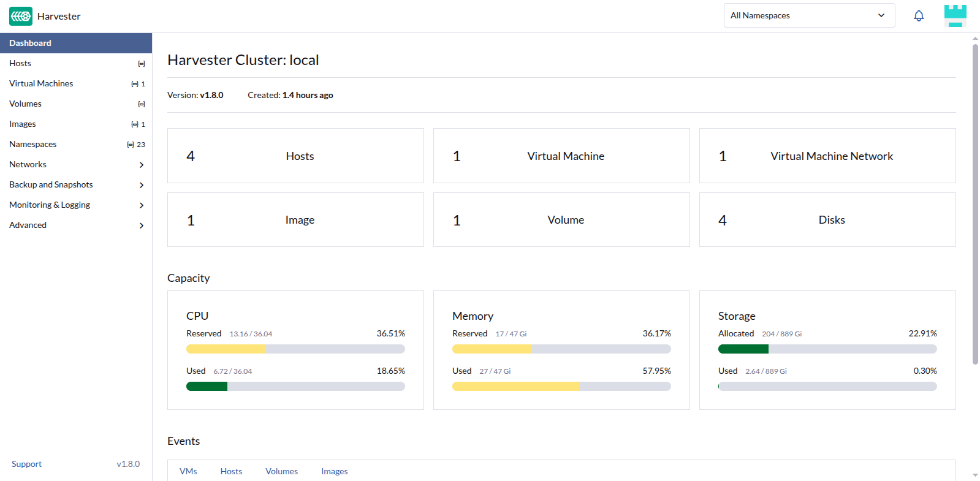980x481 pixels.
Task: Open the Support link
Action: [x=26, y=464]
